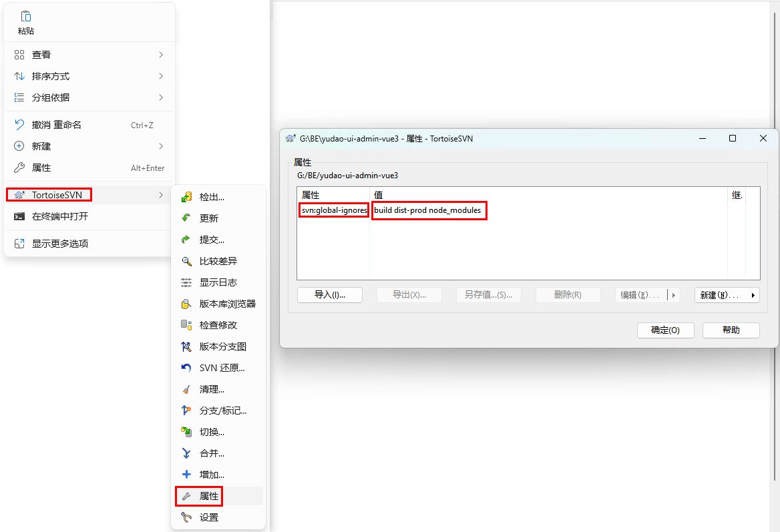
Task: Click the TortoiseSVN turtle icon in context menu
Action: [19, 195]
